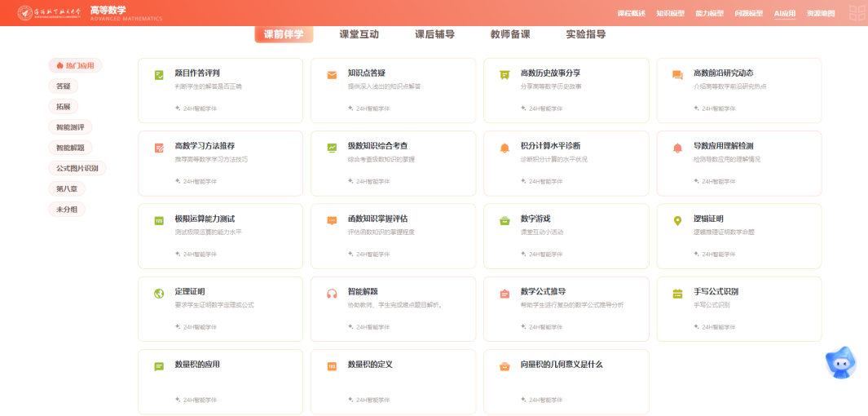The width and height of the screenshot is (868, 416).
Task: Select the 公式图片识别 category filter
Action: point(77,168)
